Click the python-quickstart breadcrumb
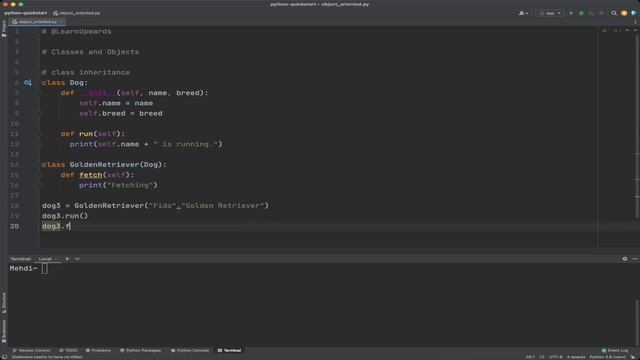Viewport: 640px width, 360px height. (x=26, y=13)
